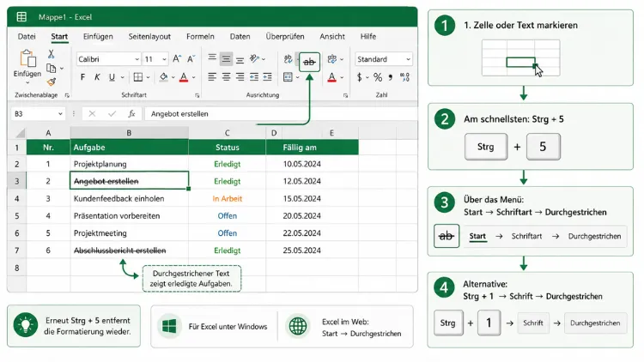Viewport: 644px width, 362px height.
Task: Open the Standard number format dropdown
Action: pyautogui.click(x=408, y=59)
